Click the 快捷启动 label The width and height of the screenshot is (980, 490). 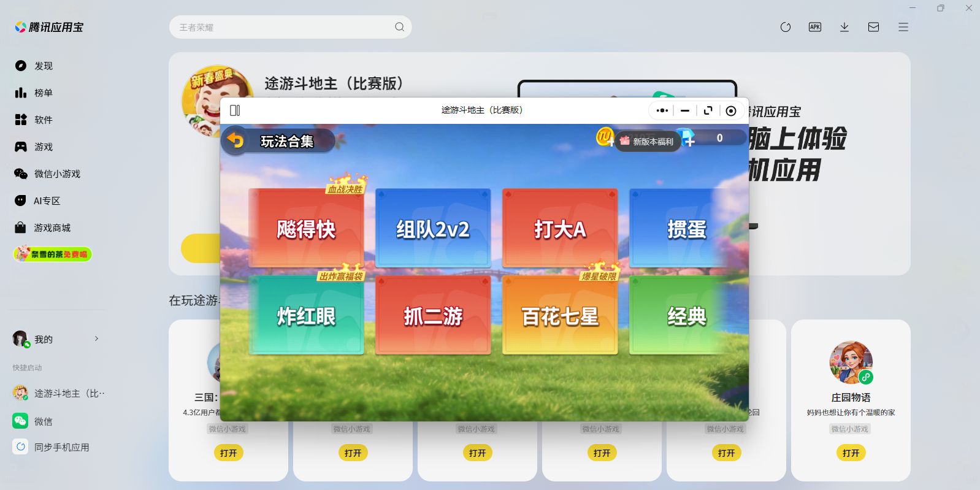coord(28,368)
